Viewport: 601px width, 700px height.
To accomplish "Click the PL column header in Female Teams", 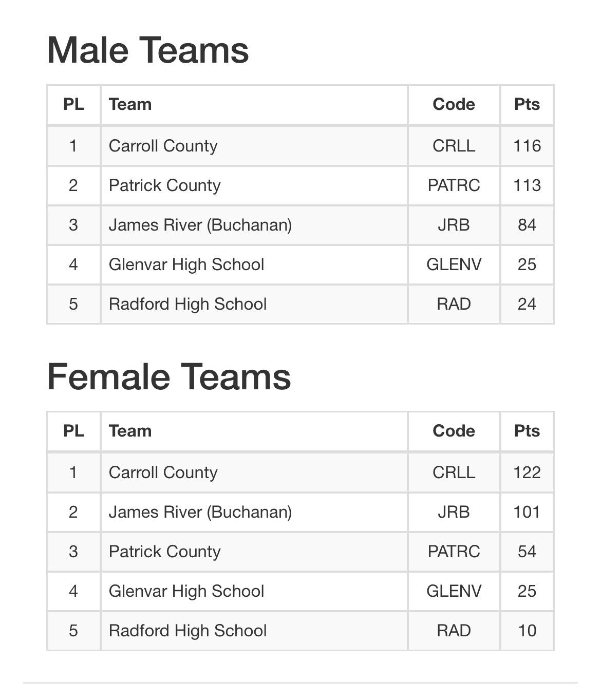I will tap(73, 431).
